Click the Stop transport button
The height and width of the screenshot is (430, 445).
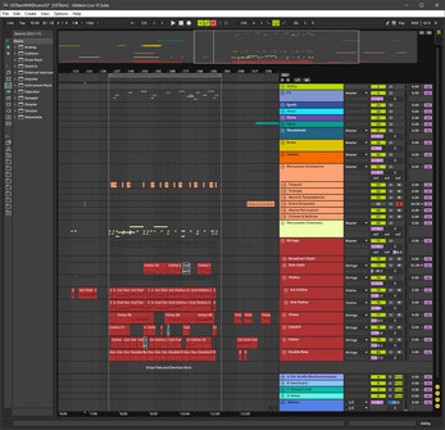tap(181, 23)
